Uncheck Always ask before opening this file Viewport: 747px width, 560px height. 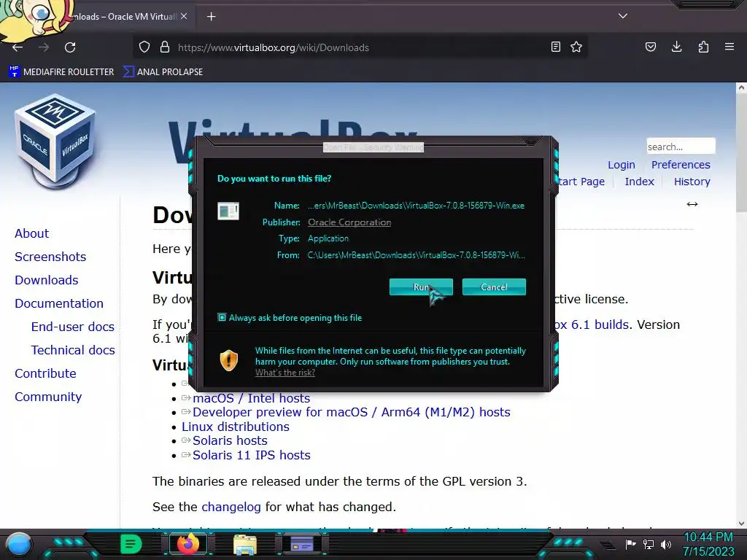[222, 317]
